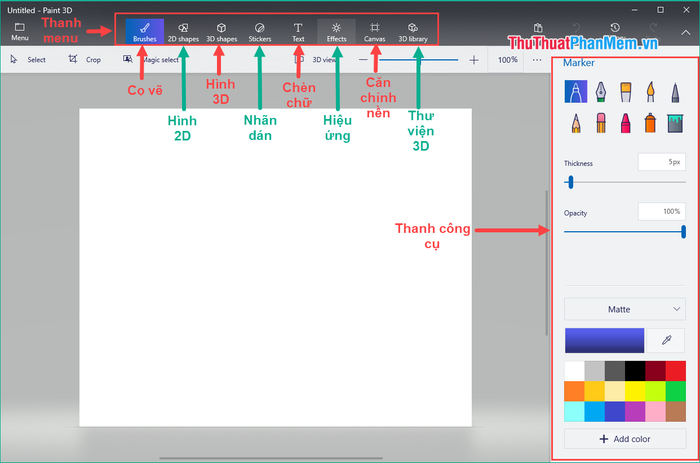
Task: Pick the orange color swatch
Action: tap(575, 391)
